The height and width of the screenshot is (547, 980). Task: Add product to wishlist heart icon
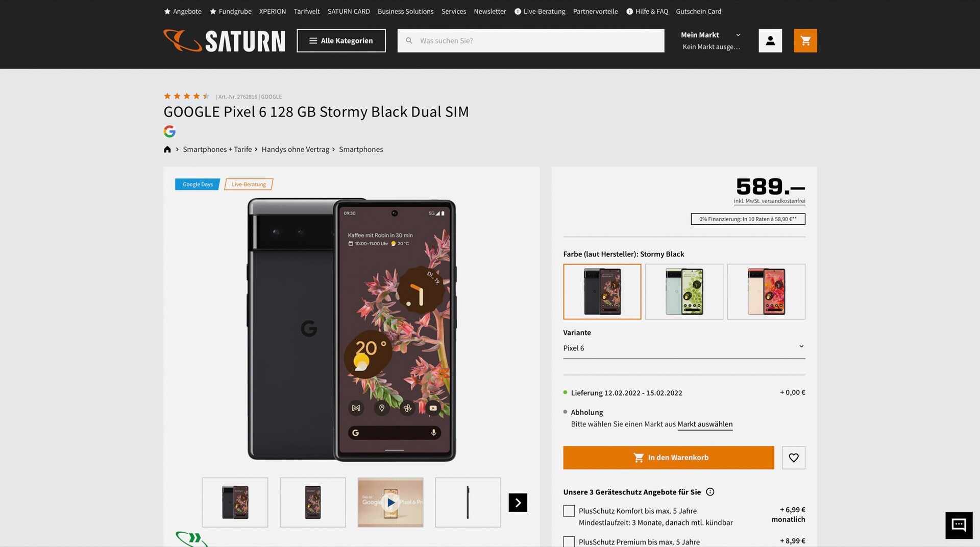coord(794,458)
